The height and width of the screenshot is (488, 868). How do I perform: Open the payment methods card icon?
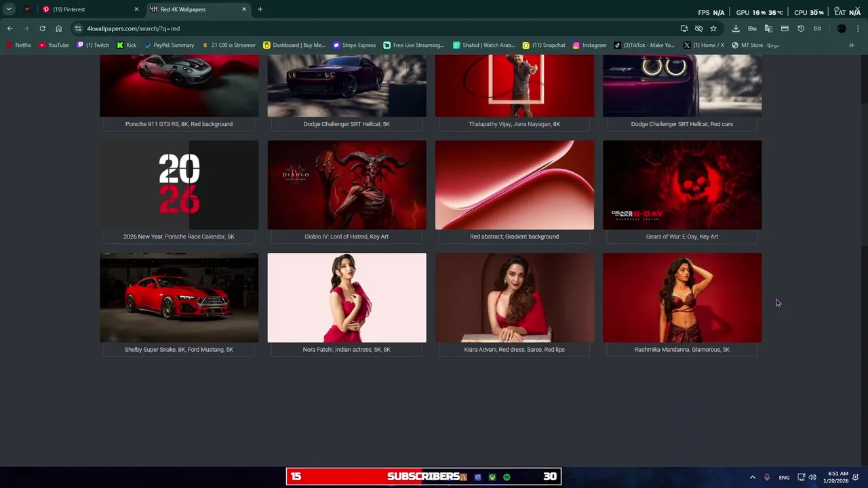point(785,28)
